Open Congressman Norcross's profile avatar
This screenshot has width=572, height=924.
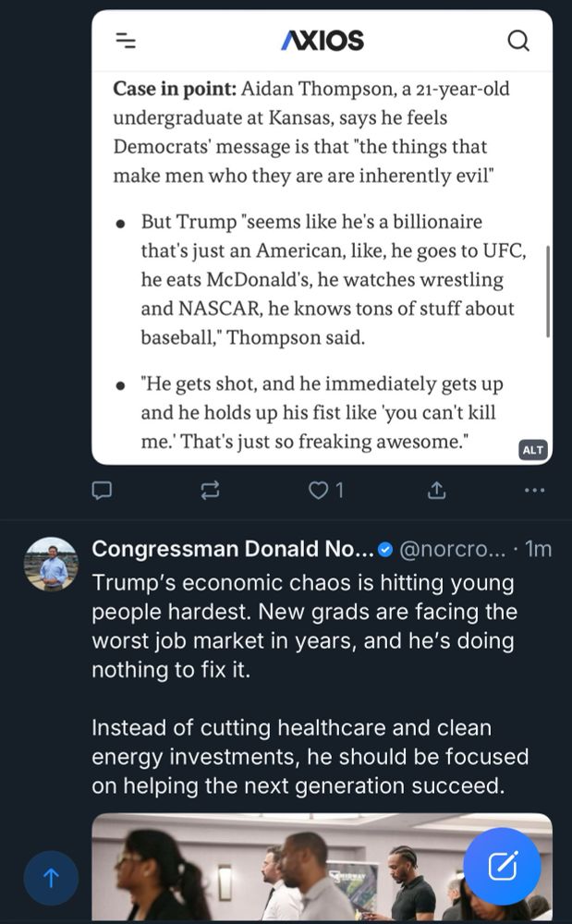(51, 564)
